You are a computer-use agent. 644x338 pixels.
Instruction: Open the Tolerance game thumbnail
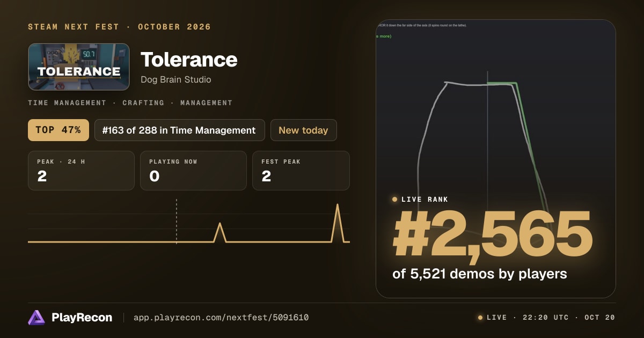coord(79,67)
